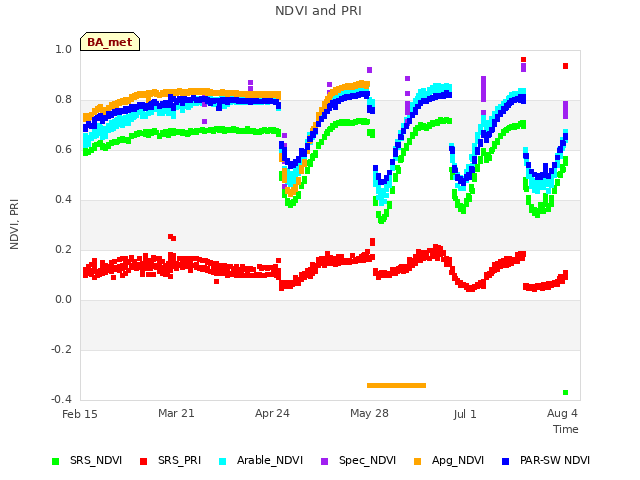Click the orange Apg_NDVI legend swatch
This screenshot has height=480, width=640.
point(418,461)
